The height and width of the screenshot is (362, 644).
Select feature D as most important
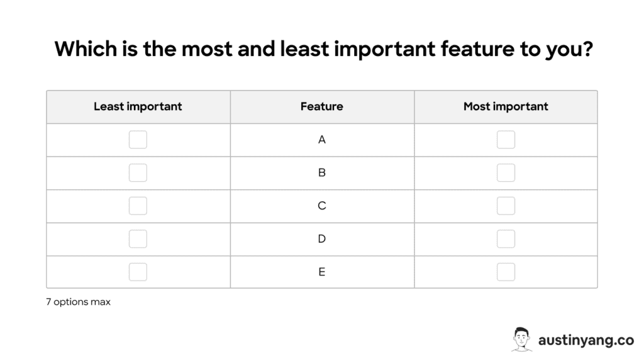pyautogui.click(x=506, y=239)
